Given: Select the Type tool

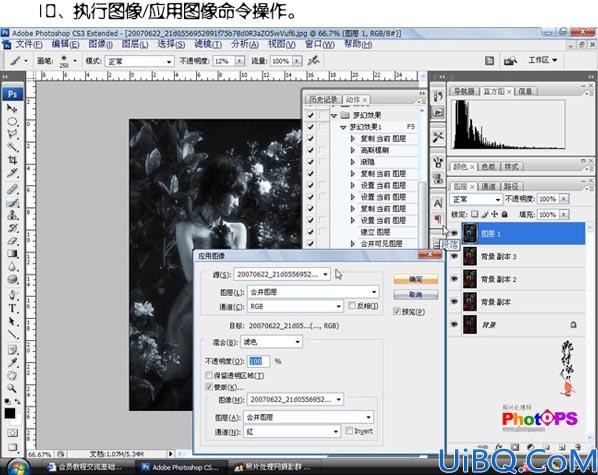Looking at the screenshot, I should point(12,308).
